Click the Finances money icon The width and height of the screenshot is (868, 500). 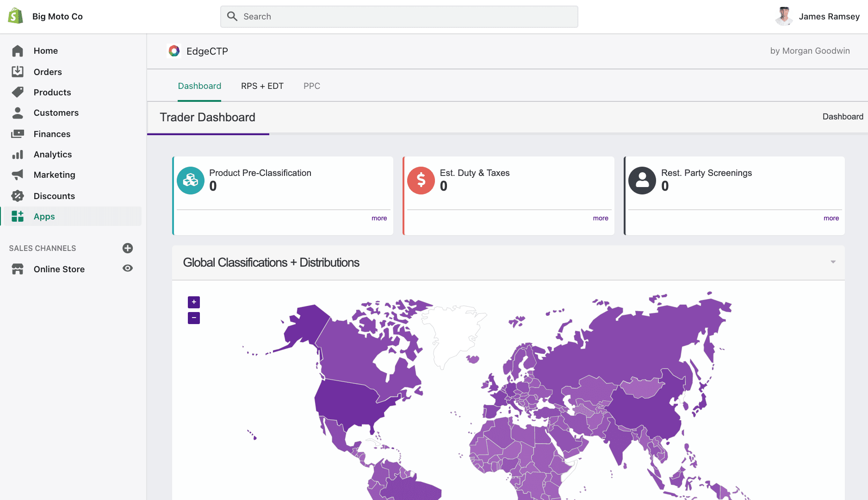[18, 134]
